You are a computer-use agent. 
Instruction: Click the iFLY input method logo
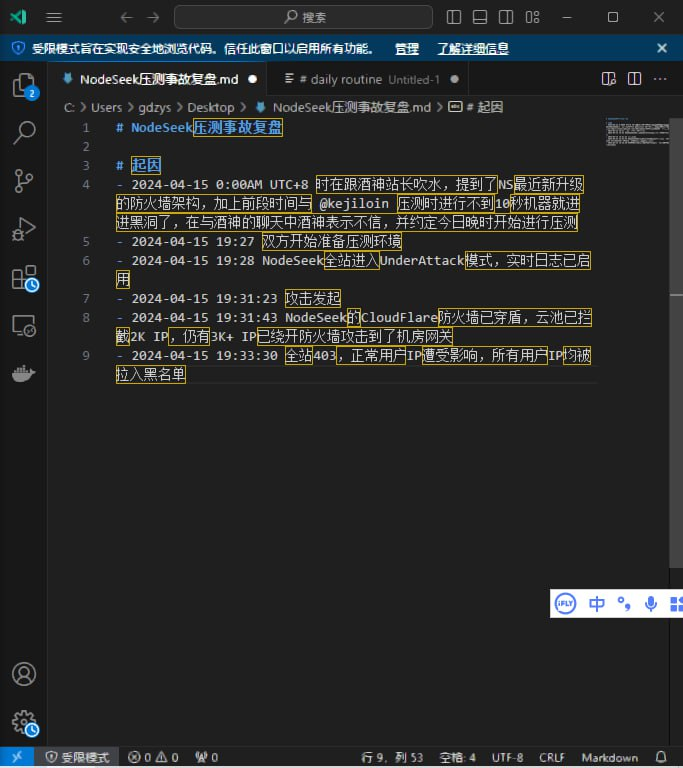(565, 603)
